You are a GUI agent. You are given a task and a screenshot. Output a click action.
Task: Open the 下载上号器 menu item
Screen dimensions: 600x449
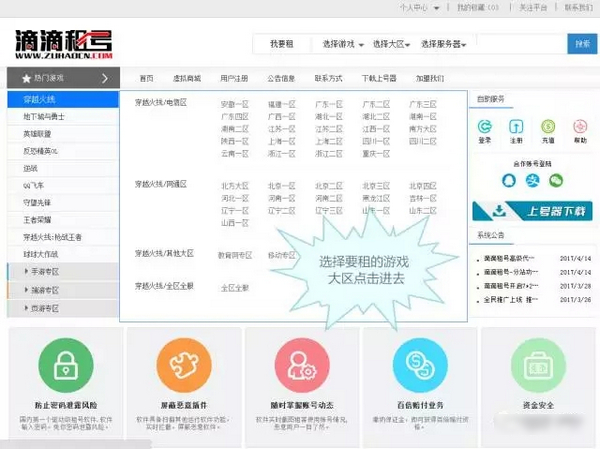tap(379, 78)
